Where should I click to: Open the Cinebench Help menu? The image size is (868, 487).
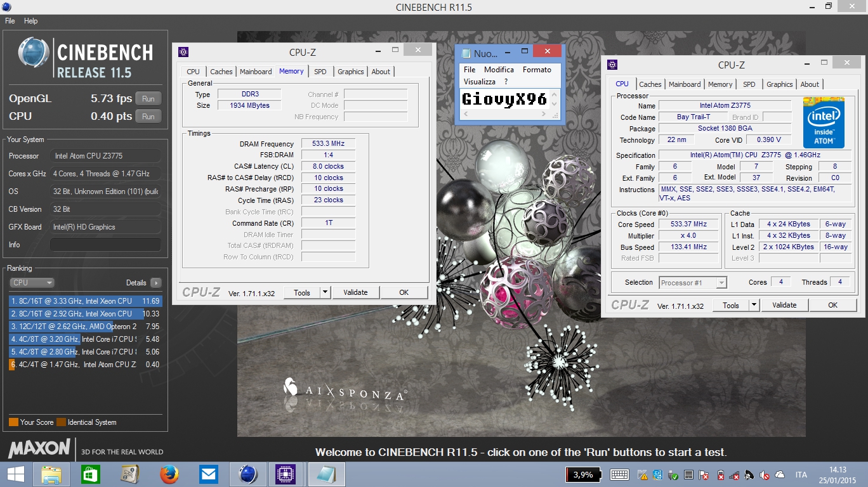[31, 21]
